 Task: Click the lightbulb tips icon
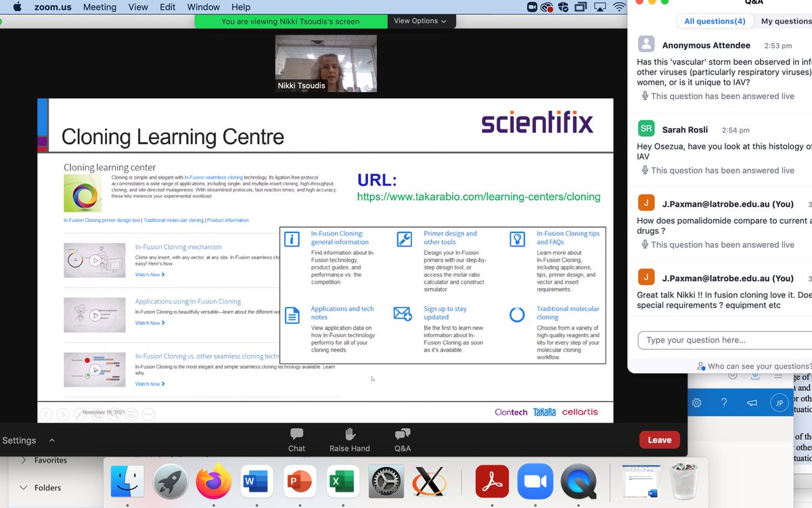coord(517,239)
